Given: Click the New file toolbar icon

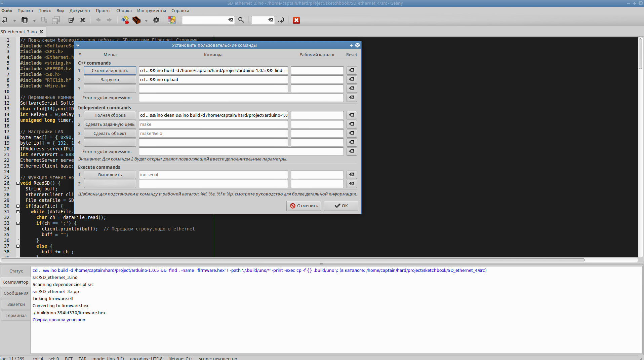Looking at the screenshot, I should coord(5,20).
